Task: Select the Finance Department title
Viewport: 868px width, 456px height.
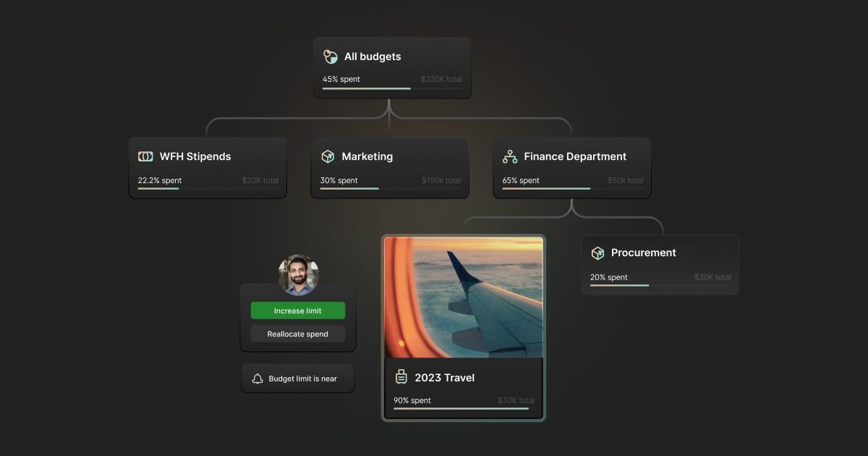Action: [x=575, y=156]
